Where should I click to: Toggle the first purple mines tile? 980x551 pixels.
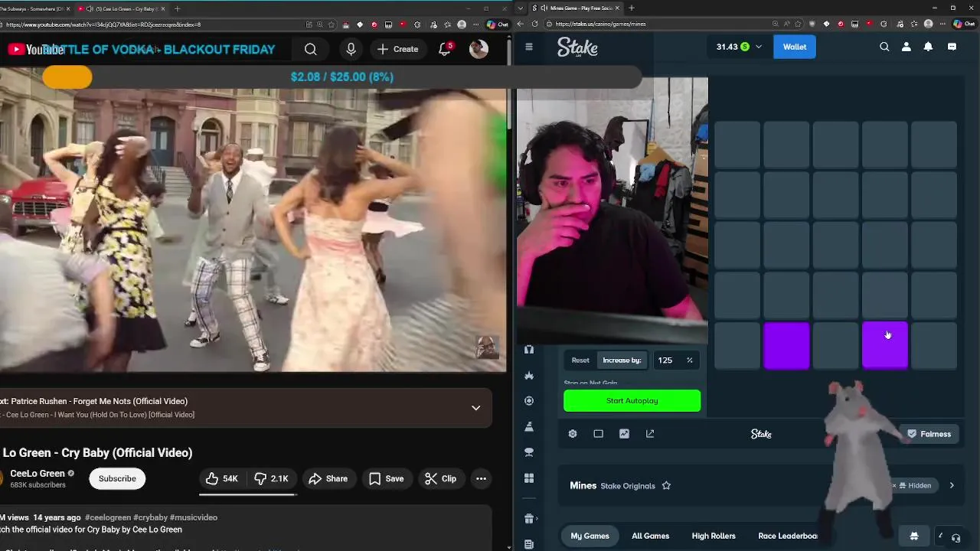(x=786, y=345)
